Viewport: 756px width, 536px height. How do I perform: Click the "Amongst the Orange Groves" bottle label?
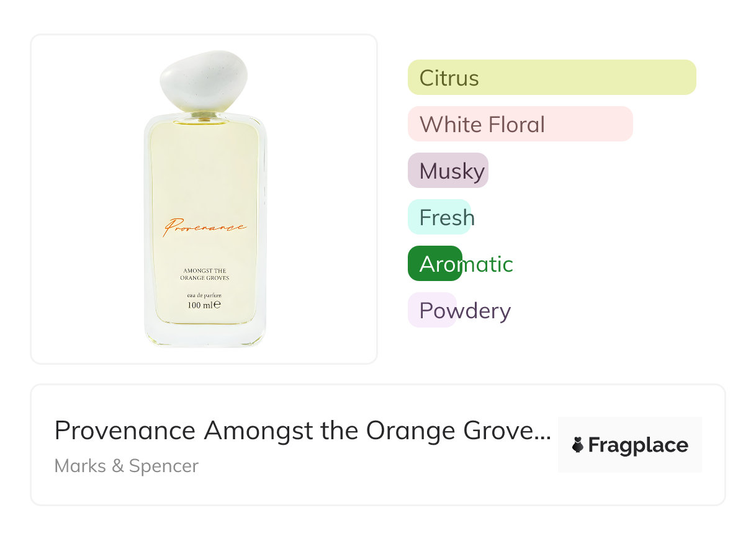pos(204,274)
